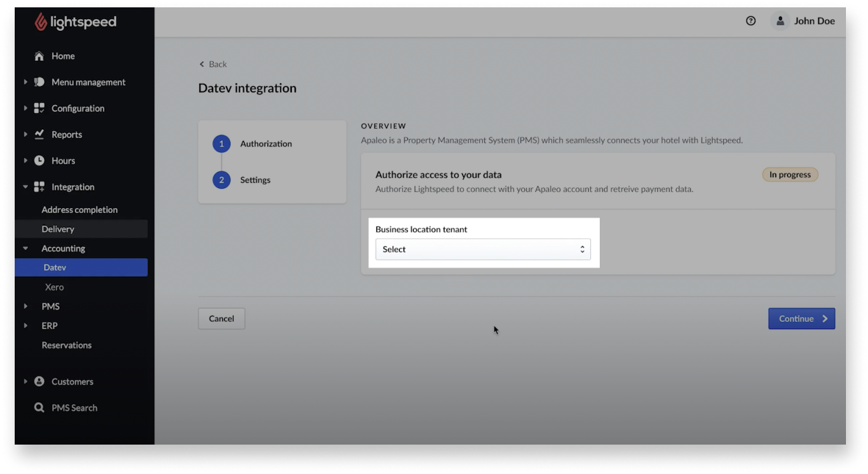Open the Reservations sidebar item
Viewport: 868px width, 474px height.
[66, 345]
